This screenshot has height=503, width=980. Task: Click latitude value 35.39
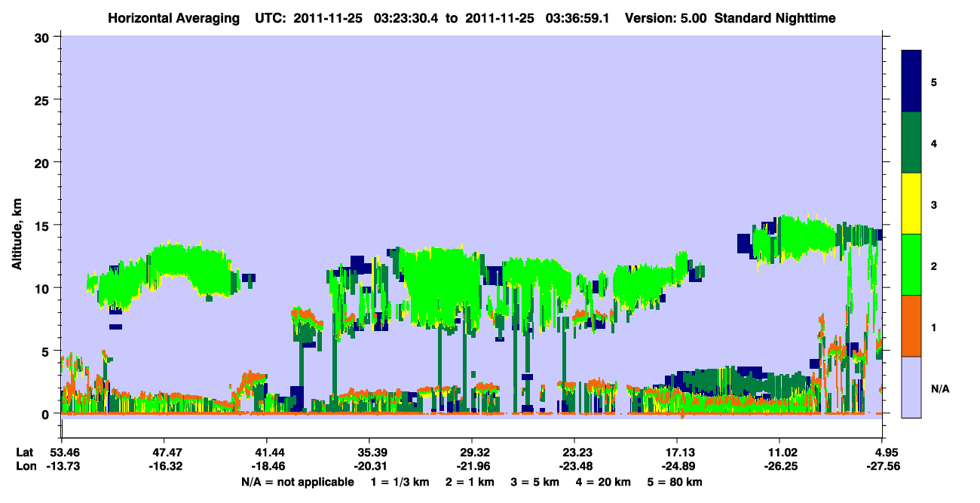tap(369, 452)
